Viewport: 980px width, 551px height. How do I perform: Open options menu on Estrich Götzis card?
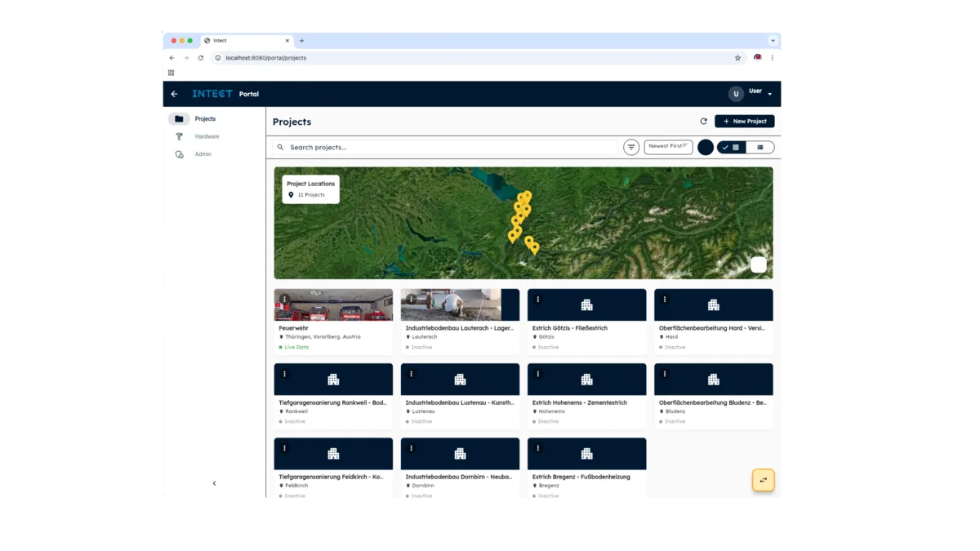click(537, 300)
